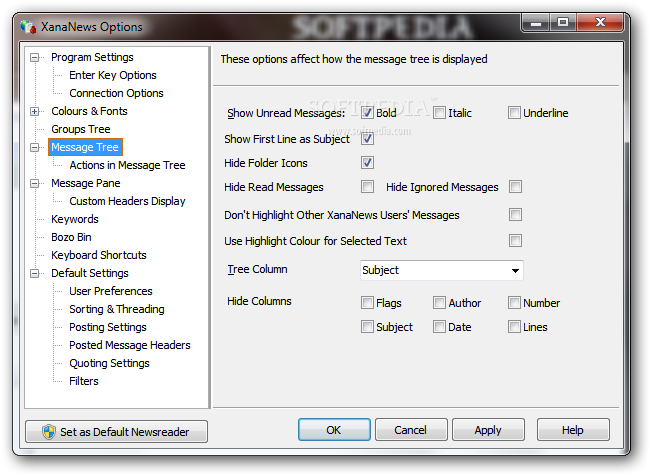Select Default Settings

(x=90, y=273)
